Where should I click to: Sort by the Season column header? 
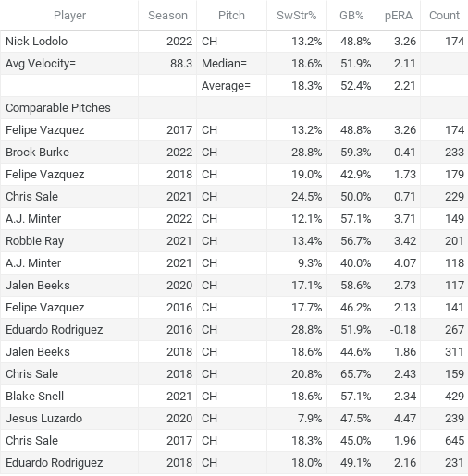tap(167, 16)
